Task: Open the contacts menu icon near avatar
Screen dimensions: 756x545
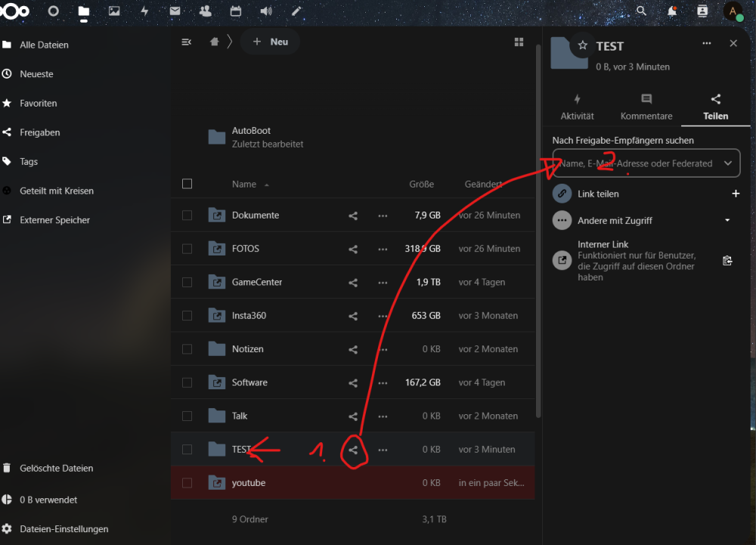Action: [x=702, y=11]
